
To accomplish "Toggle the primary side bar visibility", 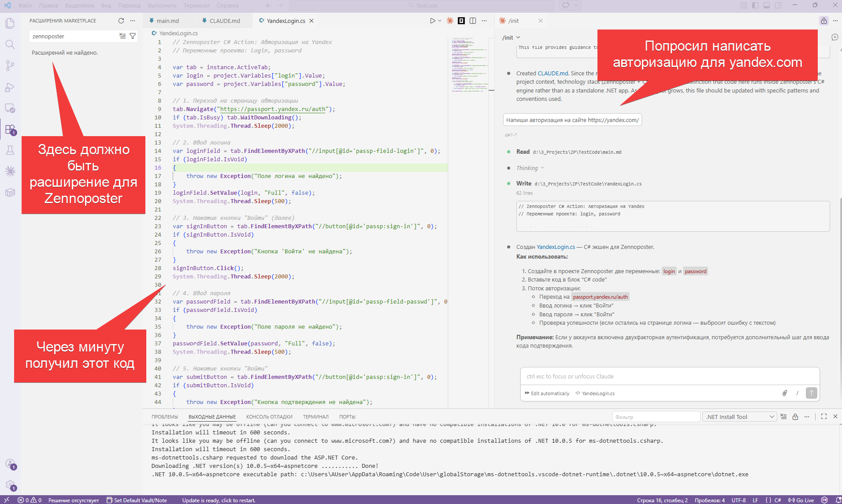I will (x=755, y=5).
